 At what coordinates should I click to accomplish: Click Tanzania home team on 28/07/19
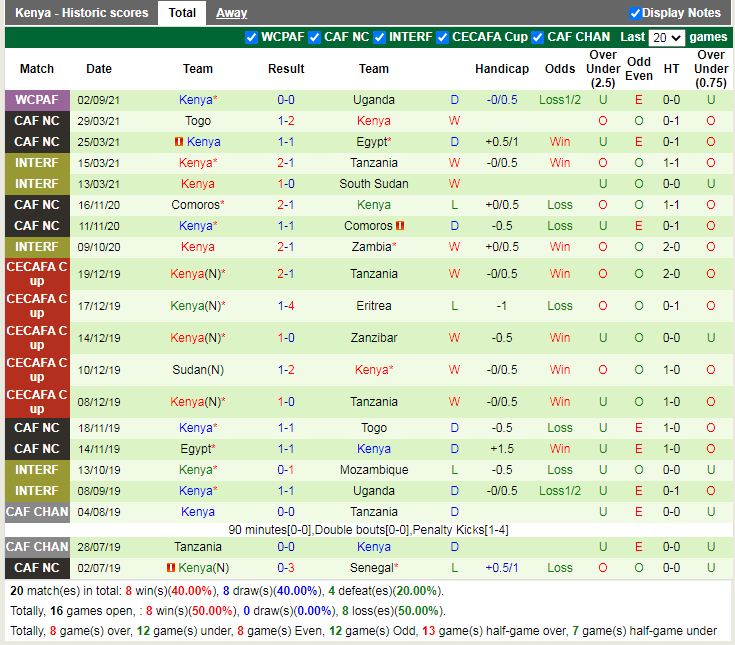point(198,547)
